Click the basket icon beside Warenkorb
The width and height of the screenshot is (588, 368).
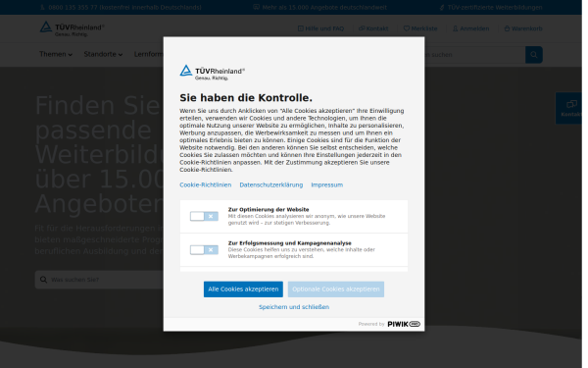pyautogui.click(x=507, y=28)
